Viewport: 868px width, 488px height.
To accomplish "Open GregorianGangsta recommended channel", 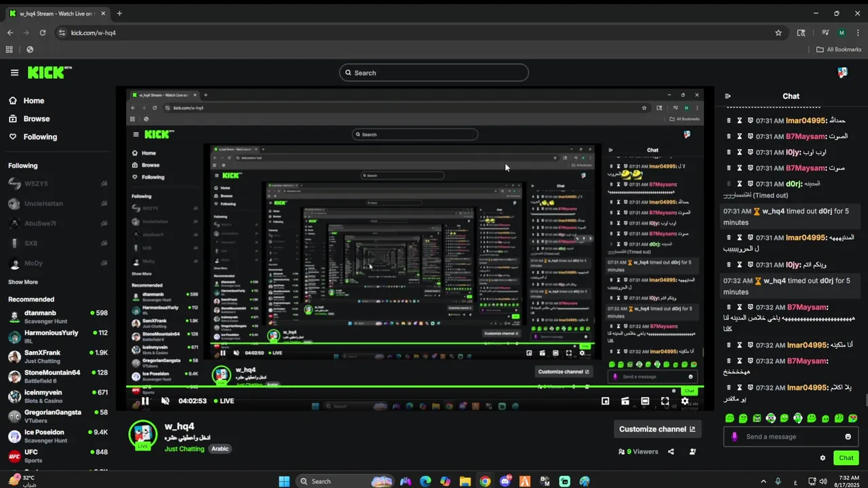I will [58, 416].
